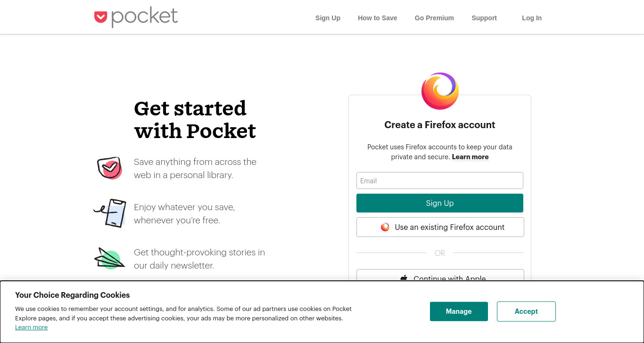The image size is (644, 343).
Task: Click the shield checkmark save icon
Action: [x=110, y=168]
